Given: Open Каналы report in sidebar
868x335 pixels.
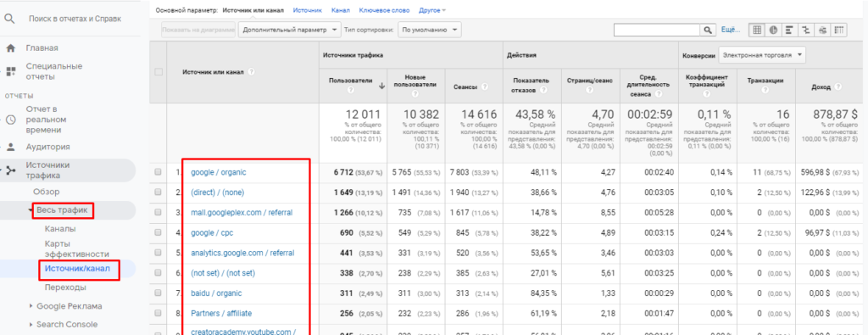Looking at the screenshot, I should (x=60, y=229).
